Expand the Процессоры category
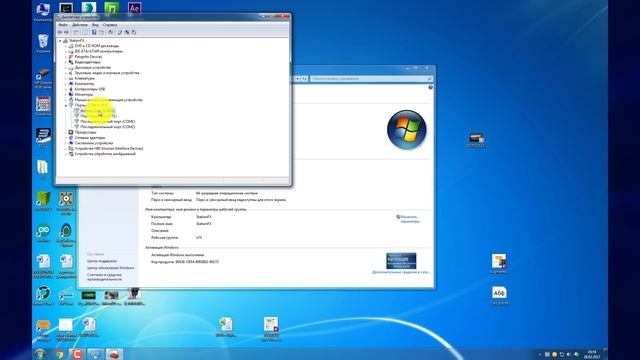 click(x=66, y=132)
